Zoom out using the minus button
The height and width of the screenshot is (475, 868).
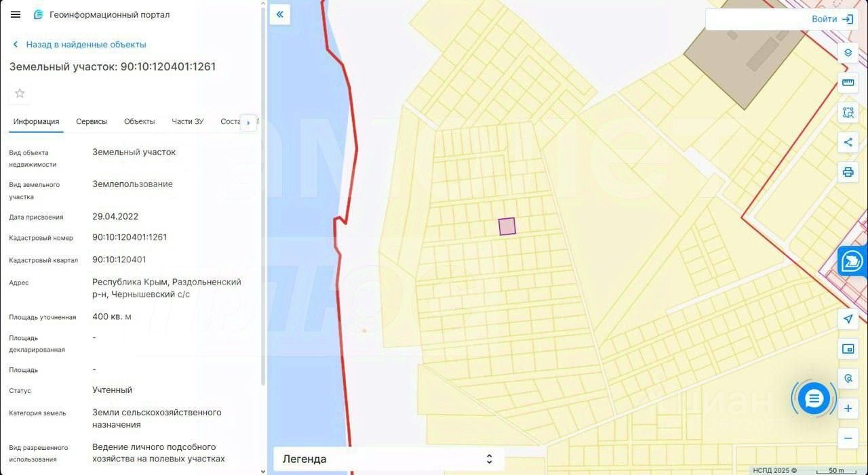(848, 438)
